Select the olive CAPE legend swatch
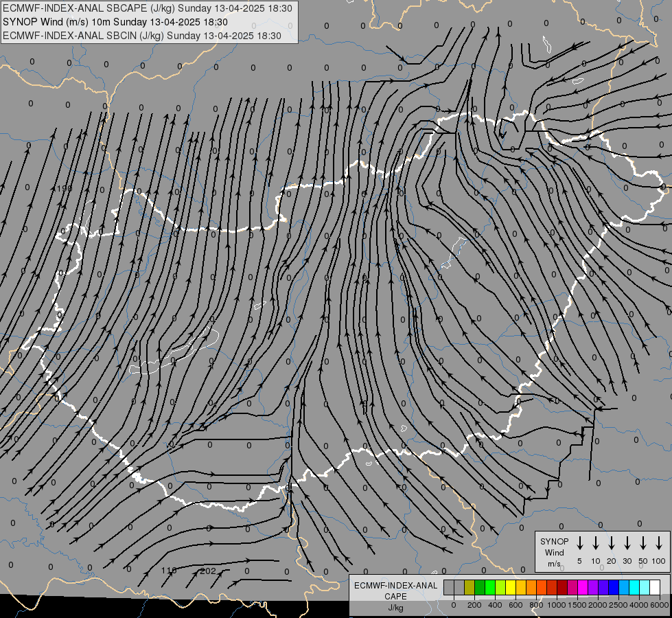The image size is (672, 618). [x=470, y=587]
